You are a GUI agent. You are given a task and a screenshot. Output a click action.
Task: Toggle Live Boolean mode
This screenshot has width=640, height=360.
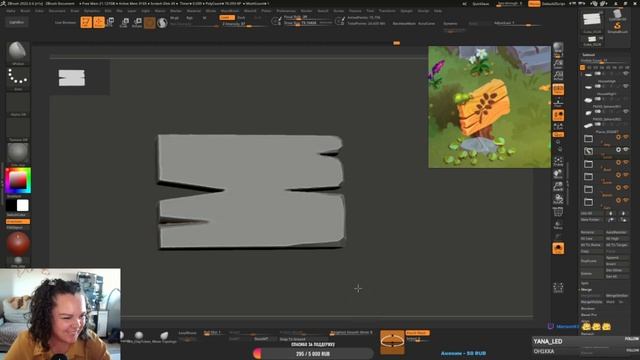click(65, 22)
